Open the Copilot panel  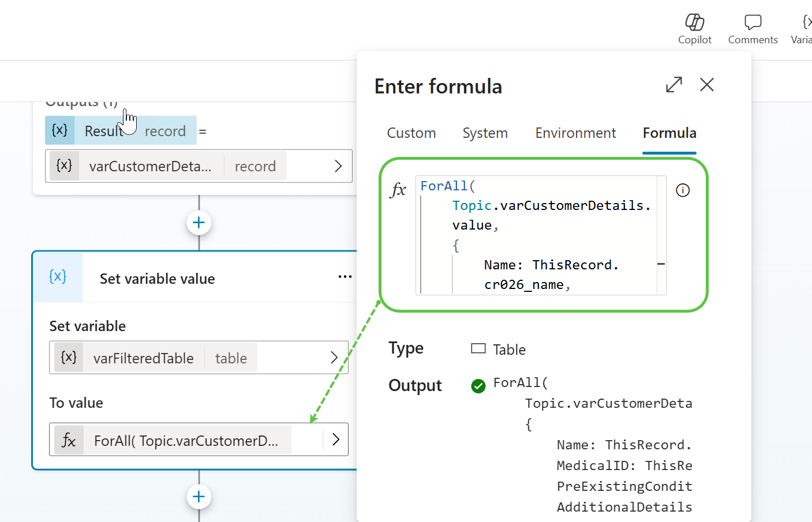694,29
